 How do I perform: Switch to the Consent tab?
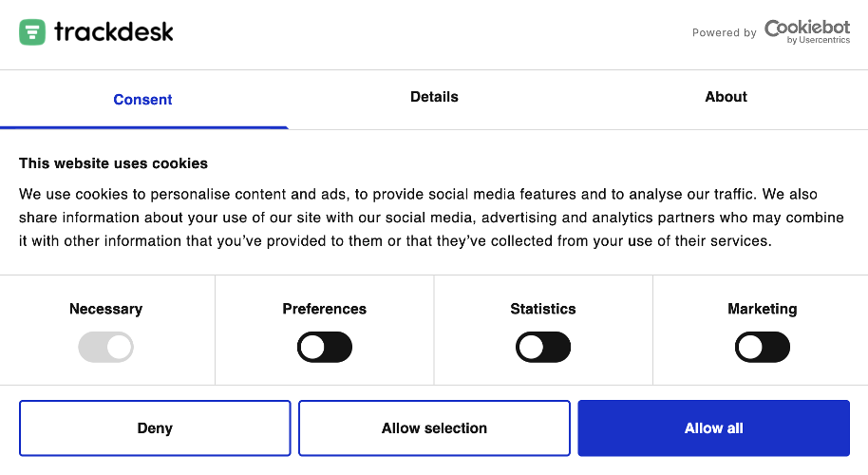pyautogui.click(x=142, y=100)
